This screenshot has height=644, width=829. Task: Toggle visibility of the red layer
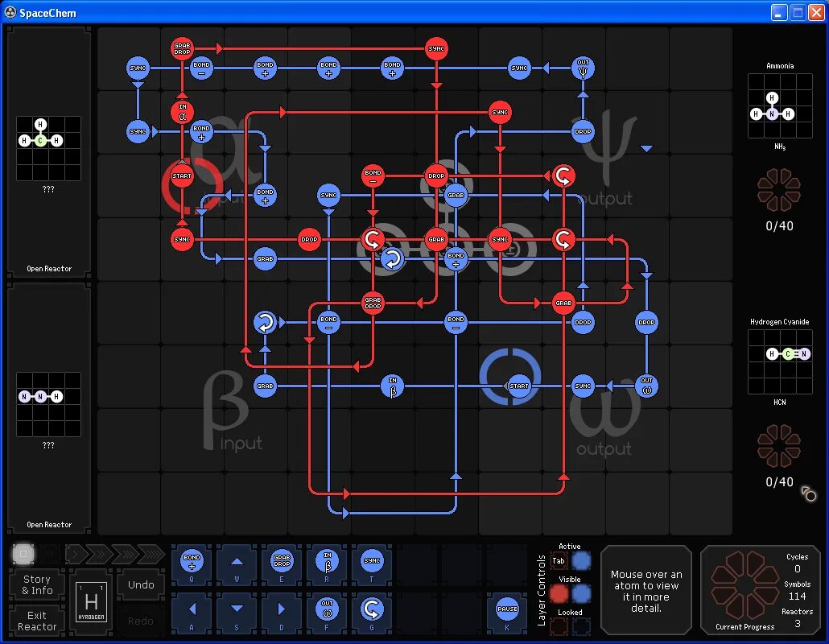pos(559,594)
